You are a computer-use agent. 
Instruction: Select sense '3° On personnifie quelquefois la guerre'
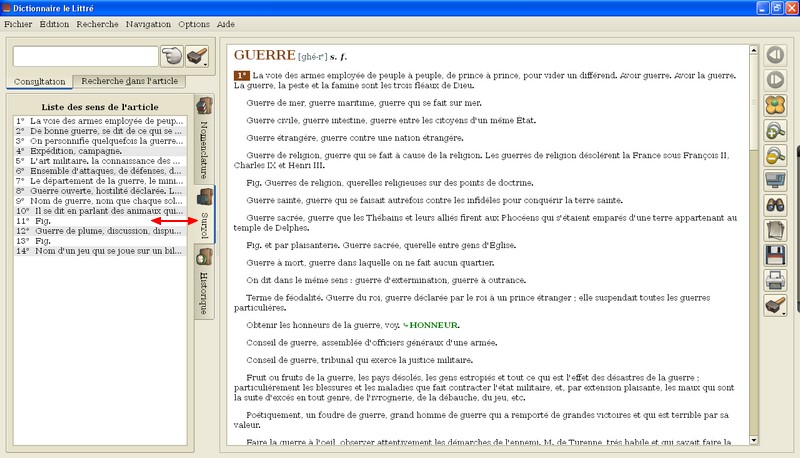point(99,141)
